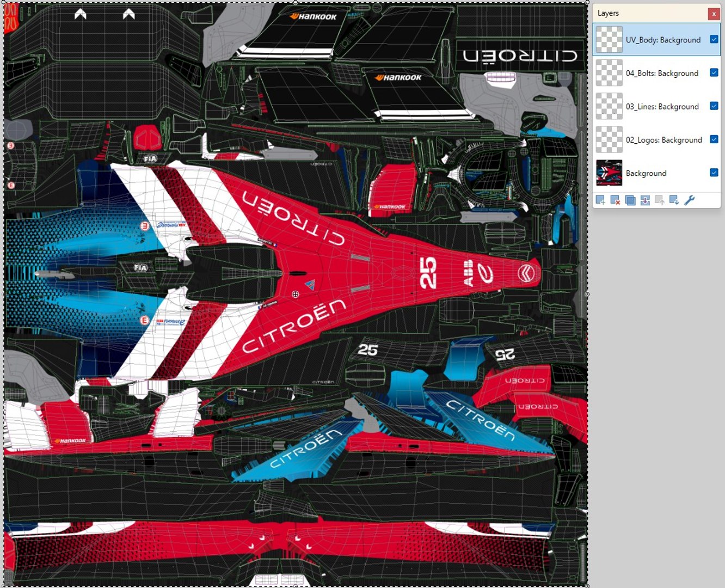
Task: Delete the selected layer
Action: [x=615, y=200]
